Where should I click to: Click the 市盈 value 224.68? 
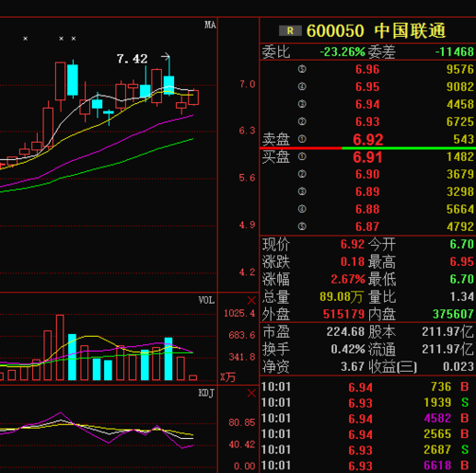345,332
